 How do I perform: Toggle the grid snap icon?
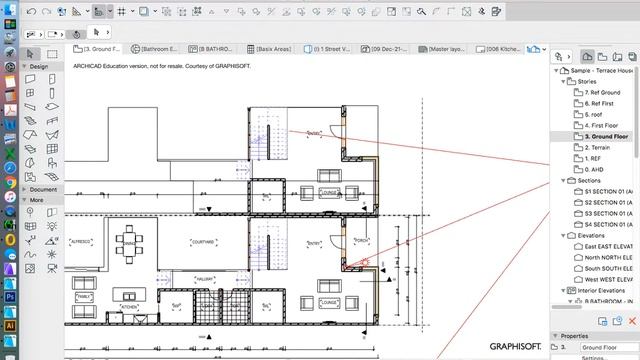(x=122, y=11)
